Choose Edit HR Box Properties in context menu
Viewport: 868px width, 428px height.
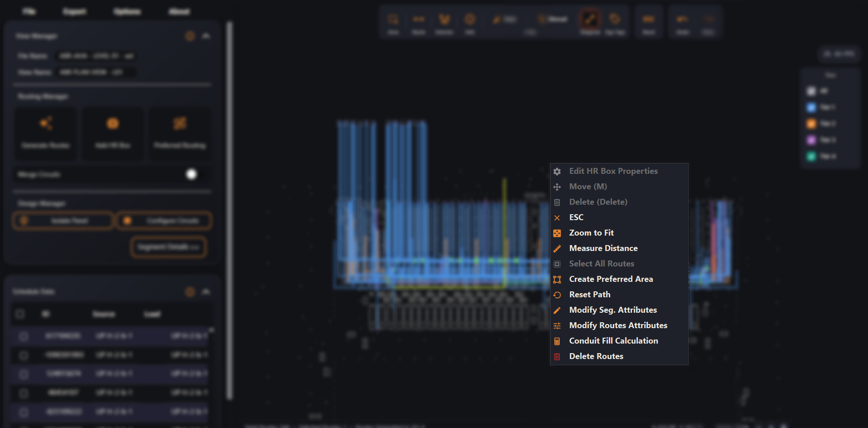[619, 171]
